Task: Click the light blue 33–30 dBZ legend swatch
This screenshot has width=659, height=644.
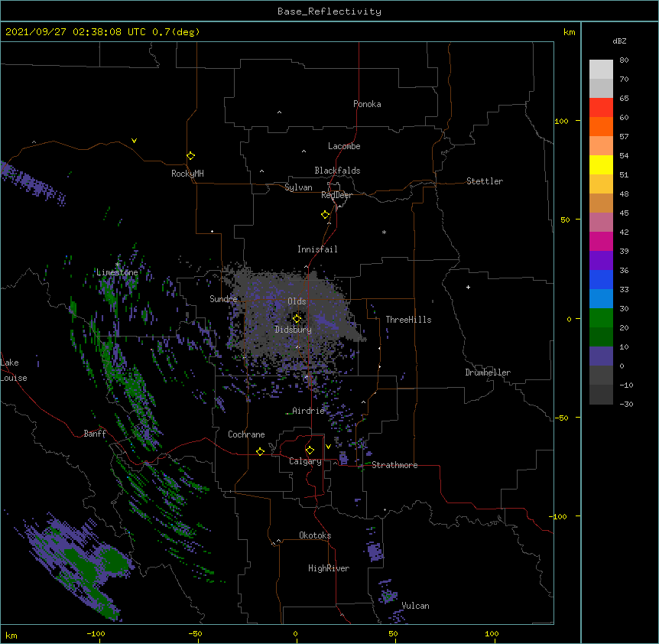Action: [601, 299]
